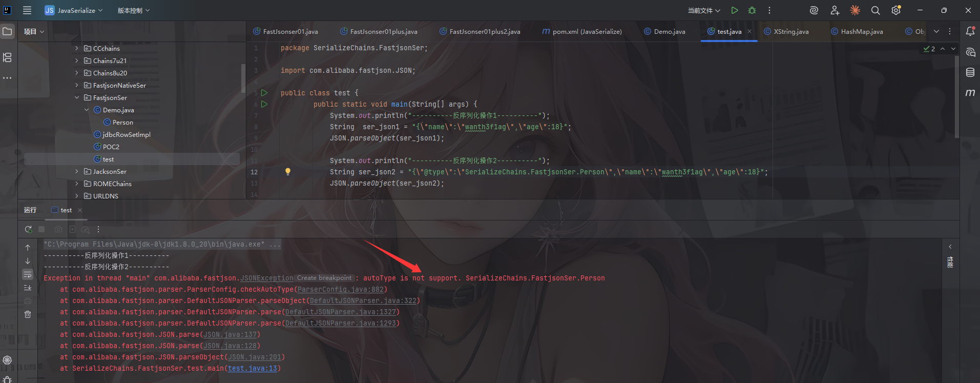The image size is (980, 383).
Task: Clear console output with trash icon
Action: point(28,314)
